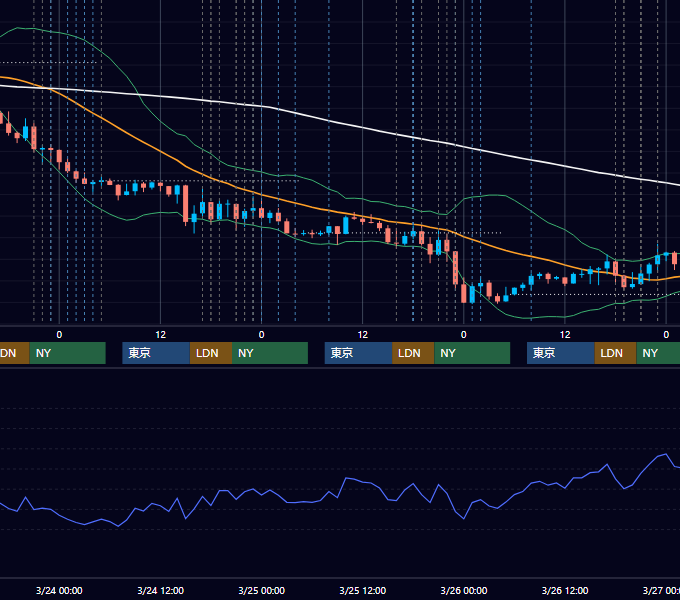This screenshot has width=680, height=600.
Task: Select the LDN session block on 3/26
Action: click(615, 353)
